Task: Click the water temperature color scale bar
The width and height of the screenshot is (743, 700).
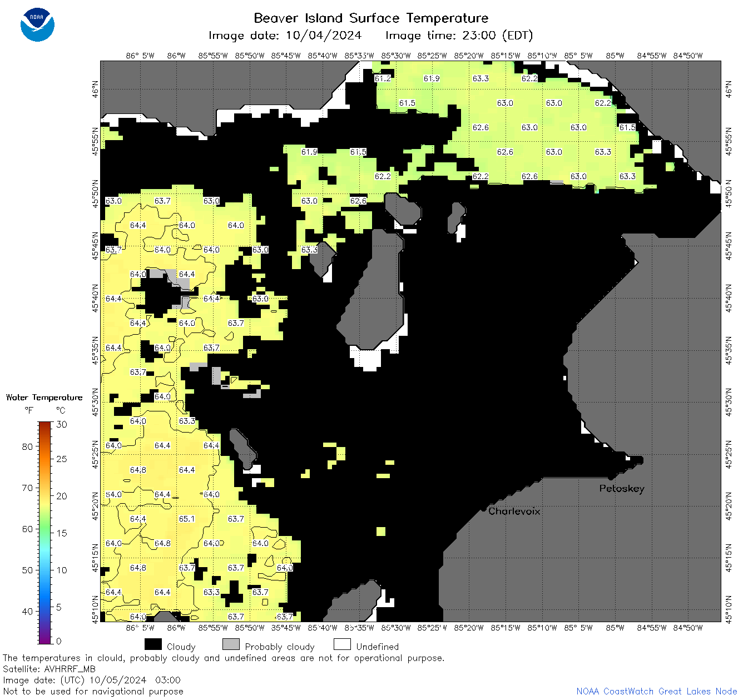Action: pyautogui.click(x=45, y=532)
